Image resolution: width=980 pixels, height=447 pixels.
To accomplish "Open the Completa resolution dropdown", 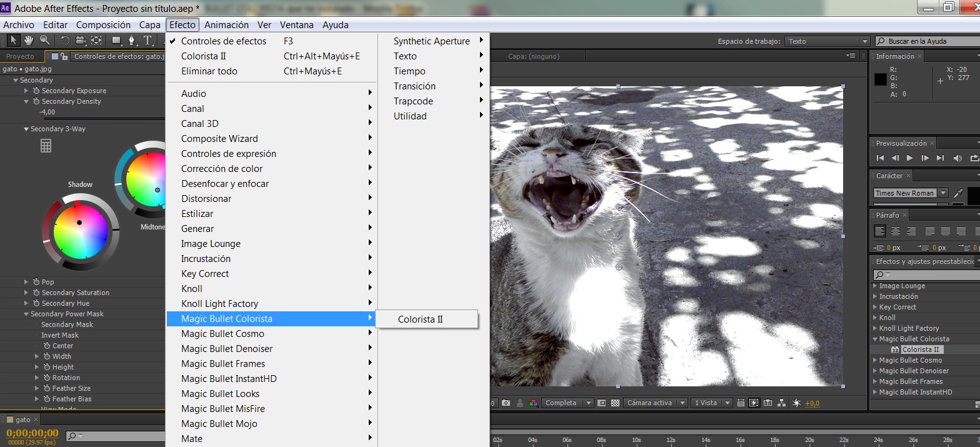I will tap(567, 403).
